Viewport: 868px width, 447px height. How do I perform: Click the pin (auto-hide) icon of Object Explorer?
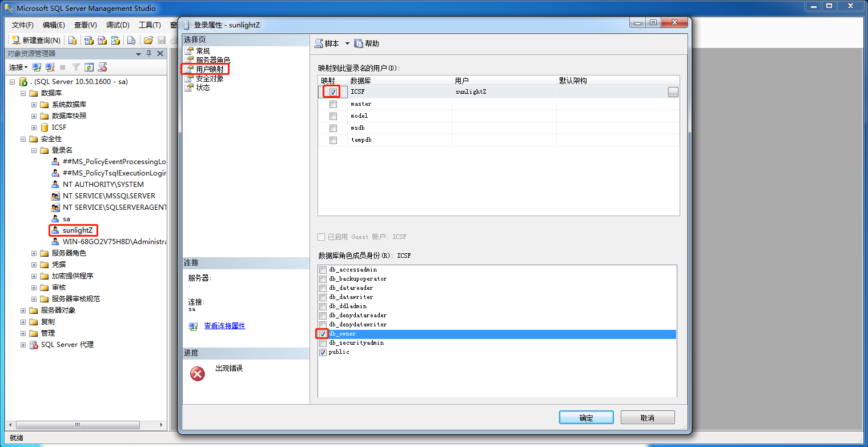(149, 54)
